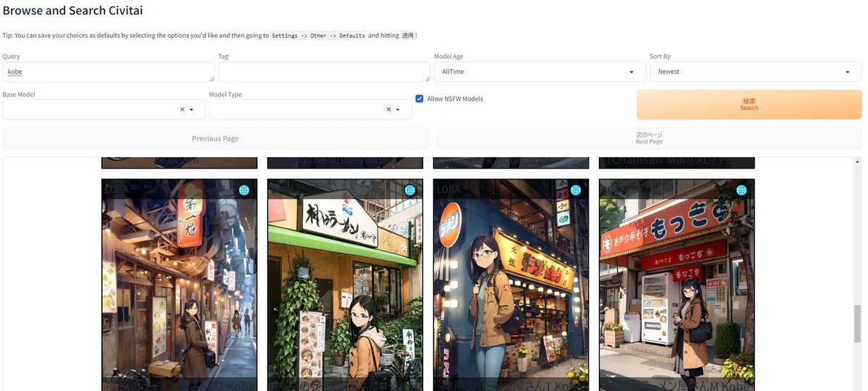Image resolution: width=868 pixels, height=391 pixels.
Task: Clear the Base Model selection
Action: pyautogui.click(x=182, y=109)
